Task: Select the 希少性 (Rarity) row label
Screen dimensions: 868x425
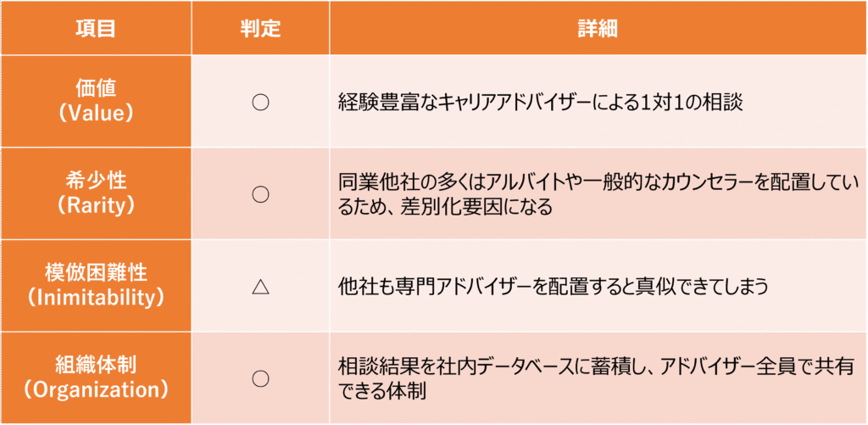Action: tap(96, 193)
